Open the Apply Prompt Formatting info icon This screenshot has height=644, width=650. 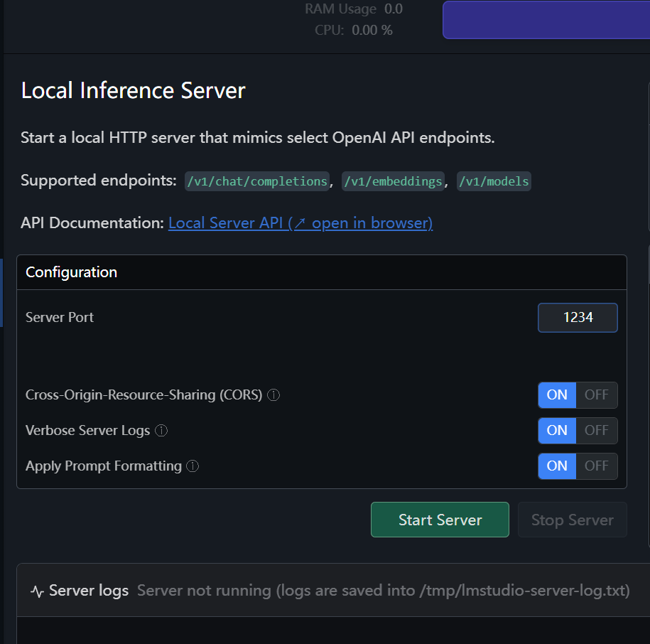193,466
